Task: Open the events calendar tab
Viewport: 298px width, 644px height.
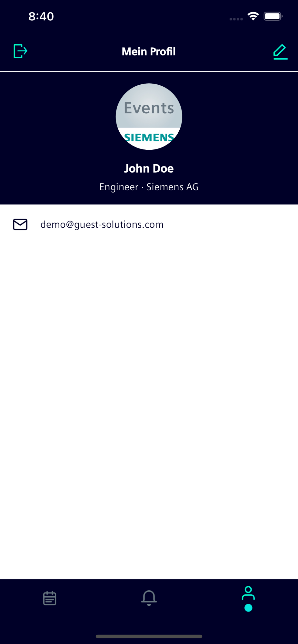Action: [x=50, y=598]
